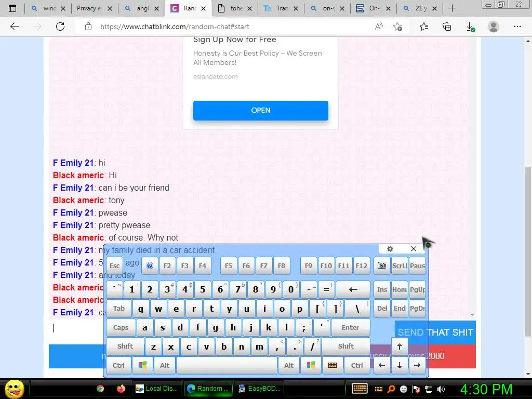Open the taskbar search magnifier tray icon
This screenshot has width=532, height=399.
(x=391, y=389)
